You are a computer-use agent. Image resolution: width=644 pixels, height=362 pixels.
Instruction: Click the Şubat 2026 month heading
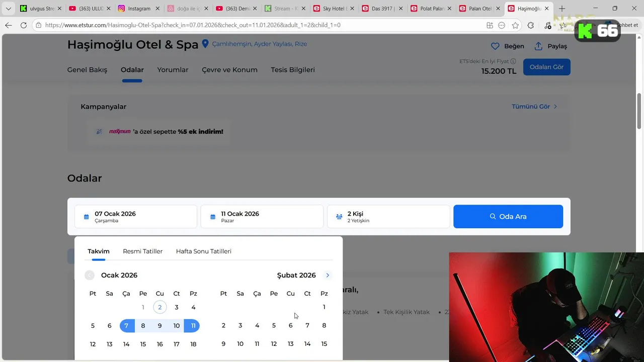click(296, 276)
